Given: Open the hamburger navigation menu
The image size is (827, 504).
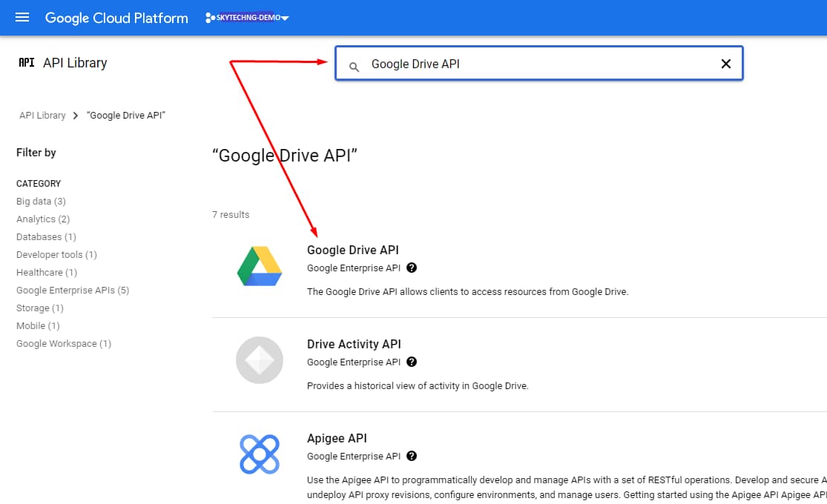Looking at the screenshot, I should click(x=22, y=17).
